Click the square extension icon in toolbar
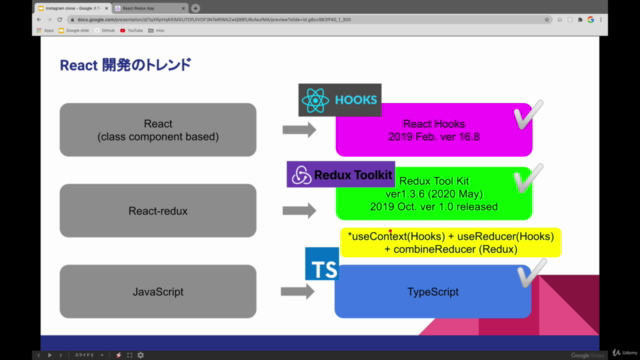 pos(570,20)
